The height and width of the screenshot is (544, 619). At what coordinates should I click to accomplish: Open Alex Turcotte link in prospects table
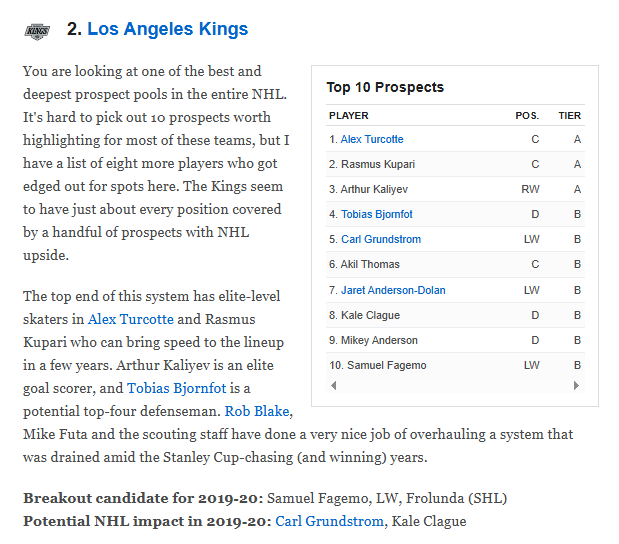point(372,139)
